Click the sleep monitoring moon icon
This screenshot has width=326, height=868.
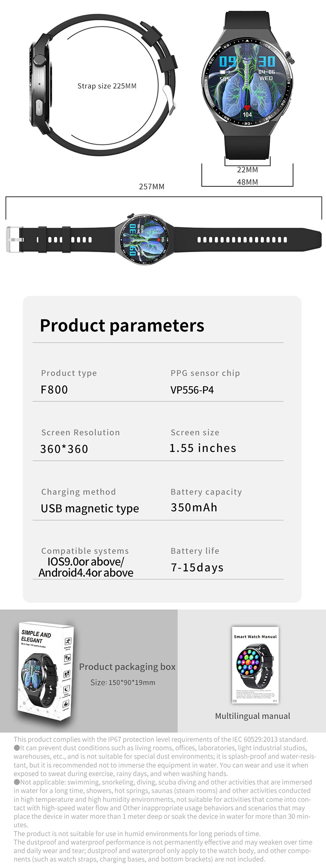(x=66, y=689)
